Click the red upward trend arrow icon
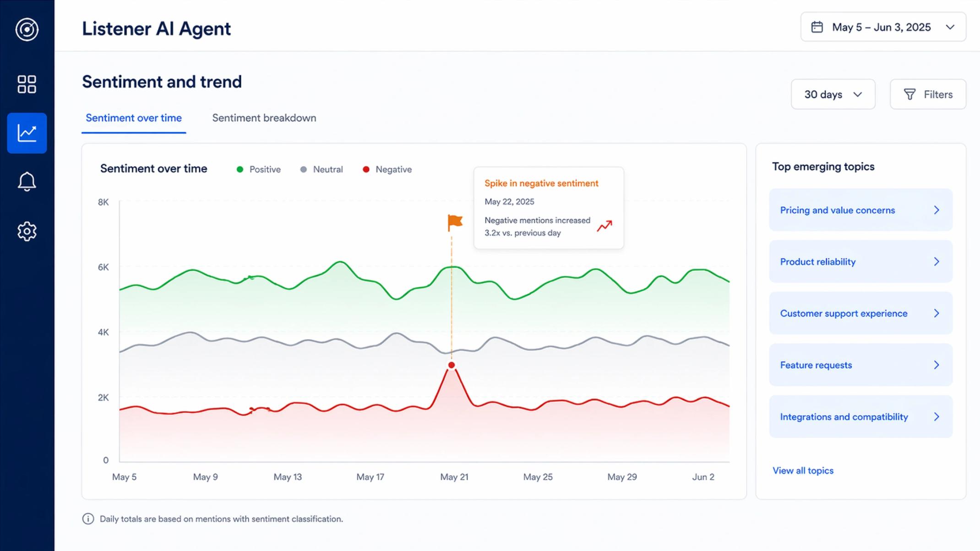The height and width of the screenshot is (551, 980). pos(604,226)
